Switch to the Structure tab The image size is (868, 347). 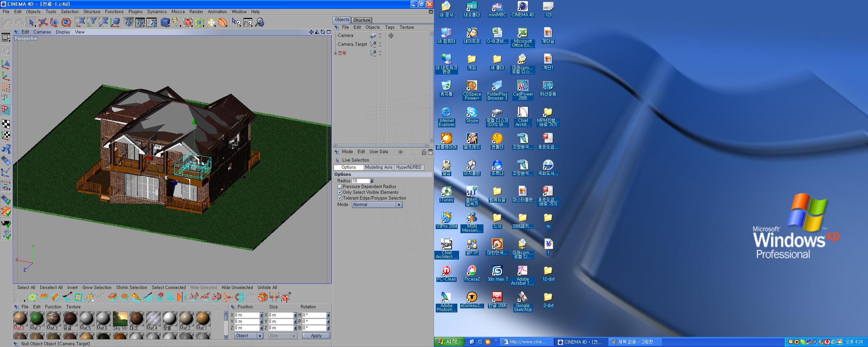pos(362,20)
